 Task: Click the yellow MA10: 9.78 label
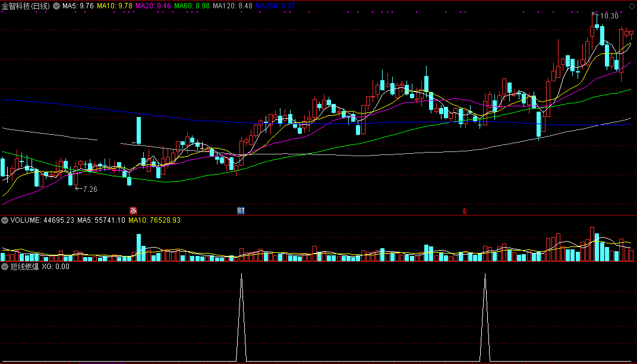pos(115,6)
